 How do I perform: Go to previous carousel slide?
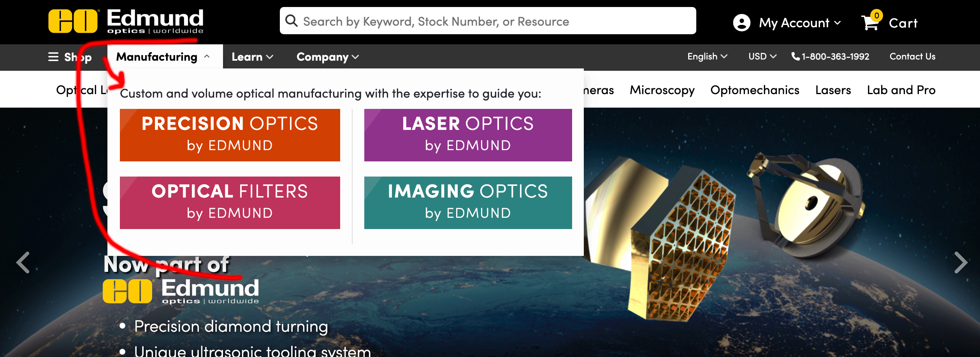(23, 262)
